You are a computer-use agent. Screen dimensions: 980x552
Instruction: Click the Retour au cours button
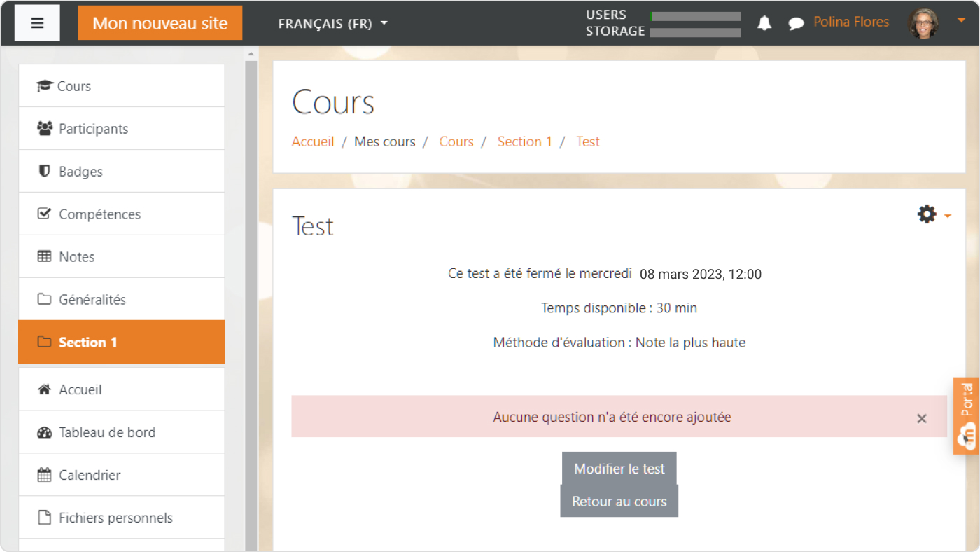pos(619,502)
